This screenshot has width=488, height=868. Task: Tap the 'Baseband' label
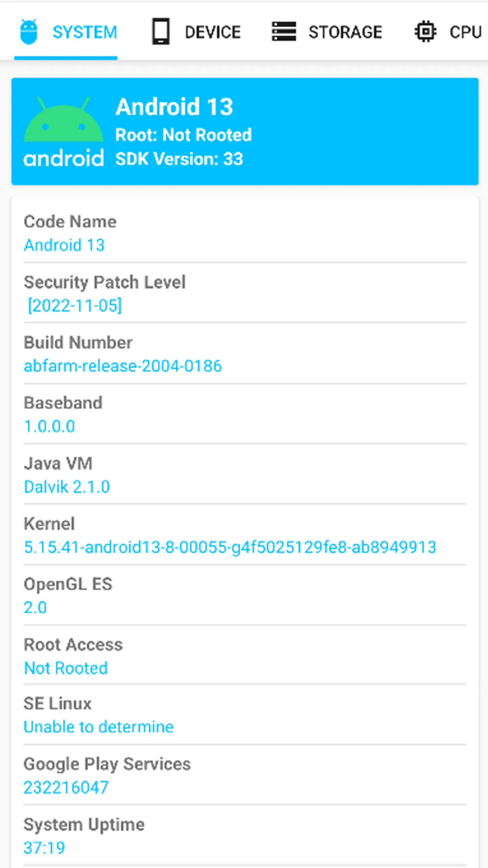63,403
